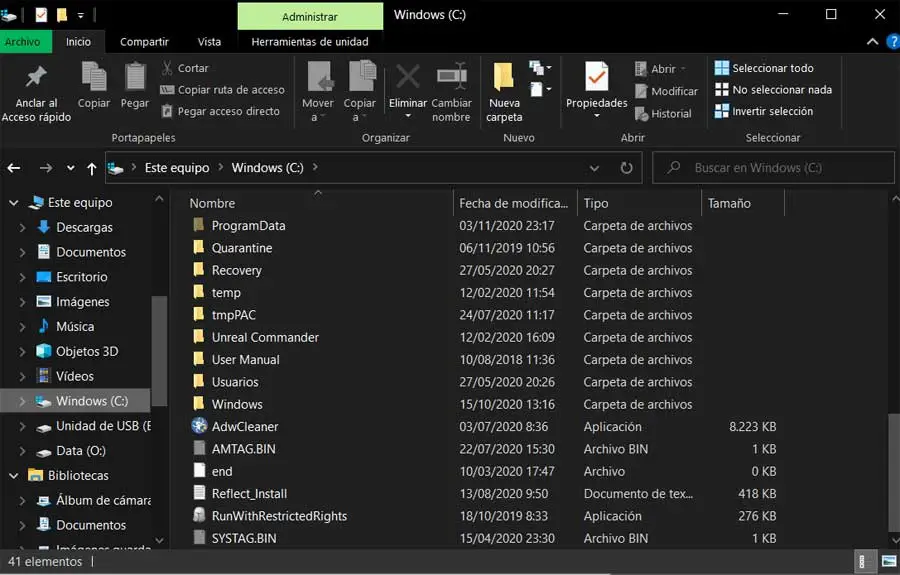Choose Pegar acceso directo
The image size is (900, 575).
[220, 111]
